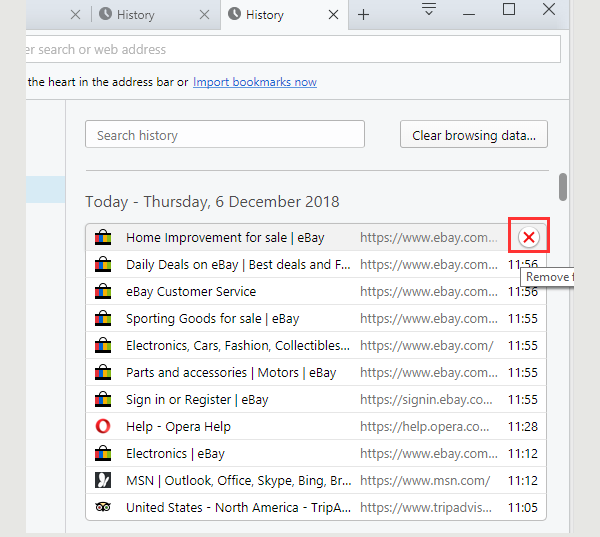The height and width of the screenshot is (537, 600).
Task: Click 11:55 time on Sporting Goods row
Action: (523, 318)
